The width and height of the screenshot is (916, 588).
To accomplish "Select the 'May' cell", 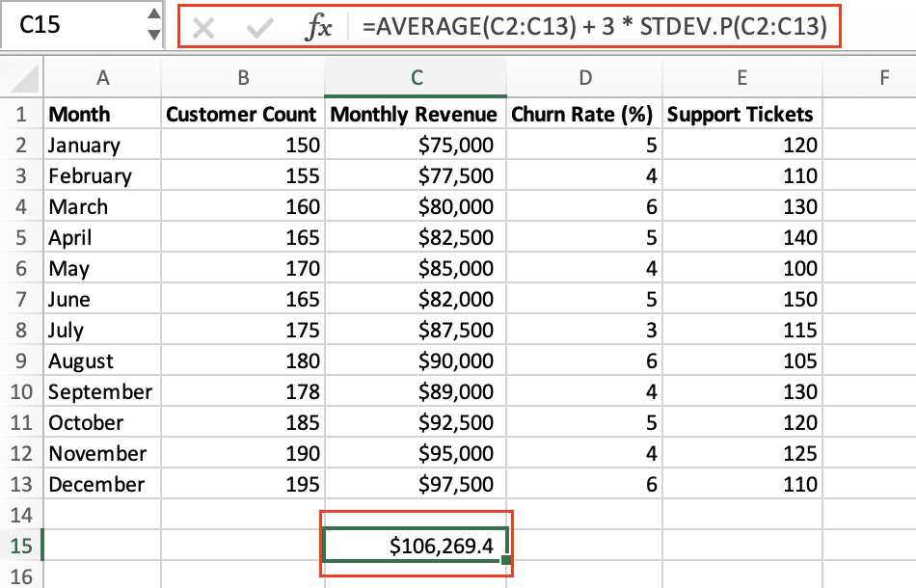I will pyautogui.click(x=102, y=268).
